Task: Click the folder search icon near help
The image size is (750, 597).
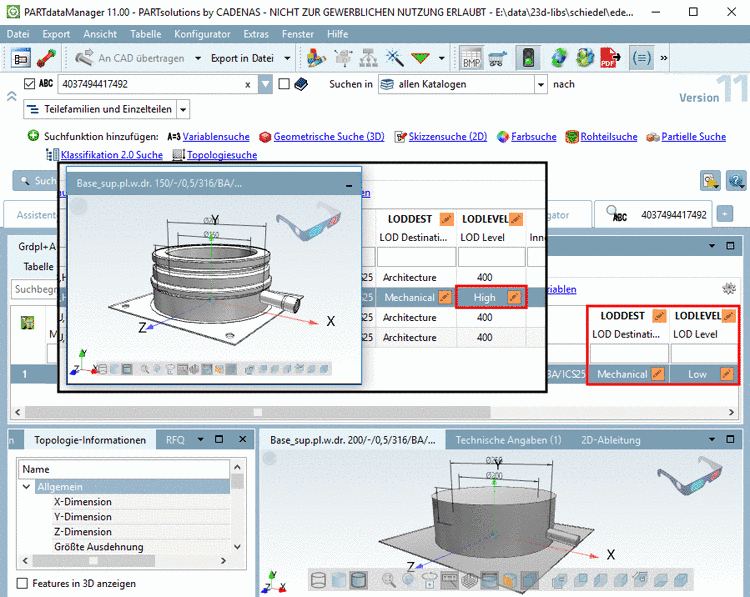Action: 711,181
